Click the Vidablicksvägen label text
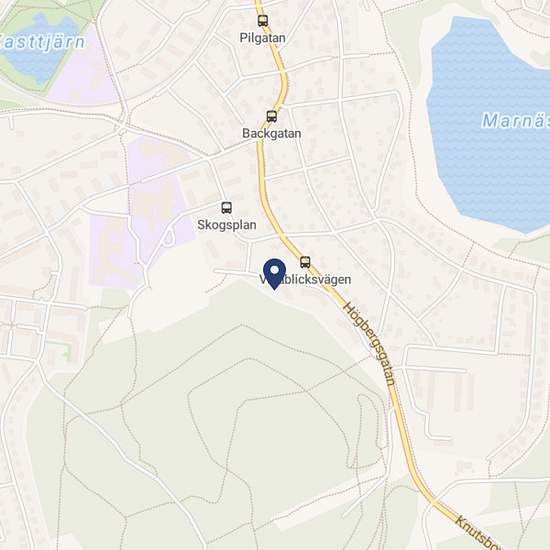The width and height of the screenshot is (550, 550). [305, 280]
